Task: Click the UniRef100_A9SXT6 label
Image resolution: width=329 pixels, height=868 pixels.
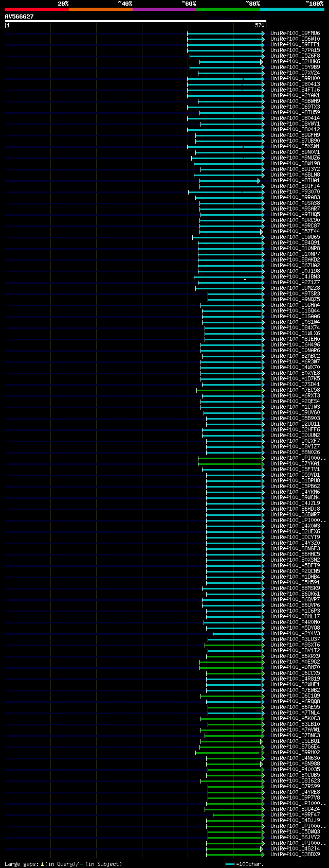Action: 295,645
